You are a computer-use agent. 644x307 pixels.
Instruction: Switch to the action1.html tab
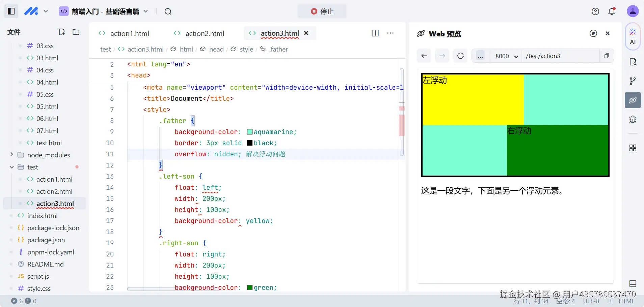[x=130, y=33]
